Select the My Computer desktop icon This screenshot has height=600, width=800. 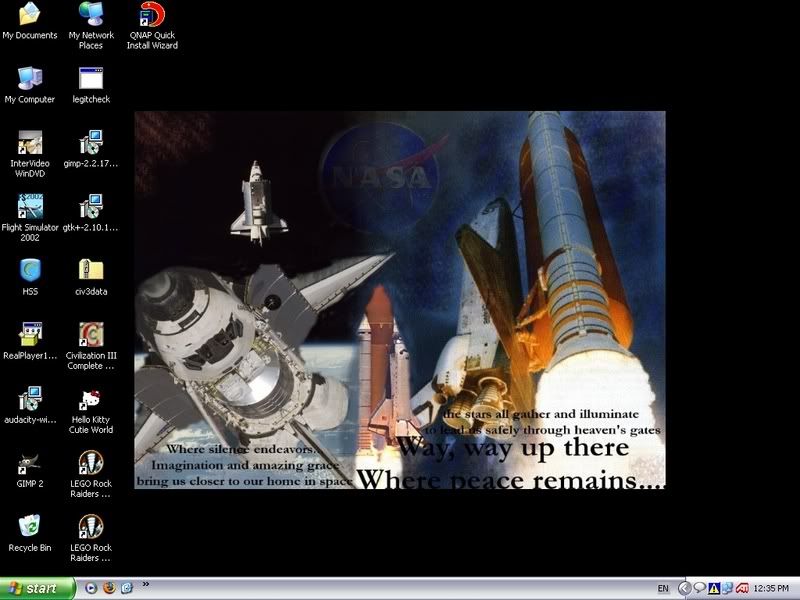coord(30,85)
